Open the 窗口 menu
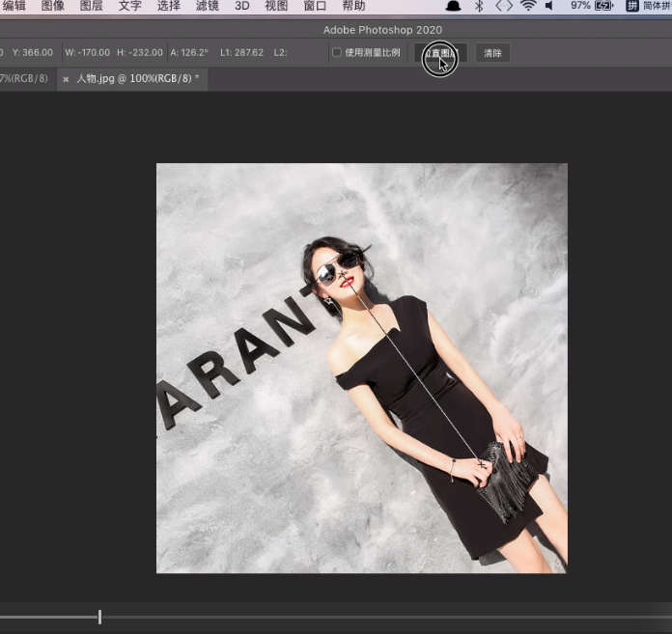This screenshot has height=634, width=672. point(315,6)
